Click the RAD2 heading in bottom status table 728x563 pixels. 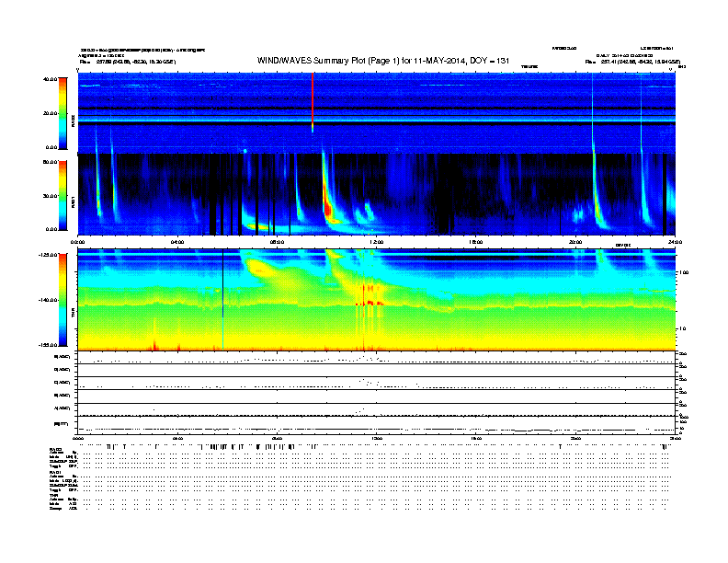[56, 449]
